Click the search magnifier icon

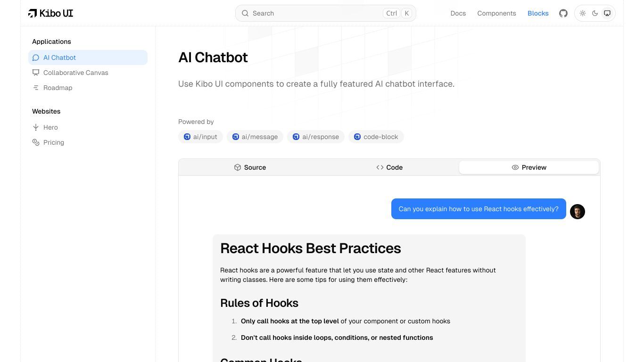(x=245, y=13)
